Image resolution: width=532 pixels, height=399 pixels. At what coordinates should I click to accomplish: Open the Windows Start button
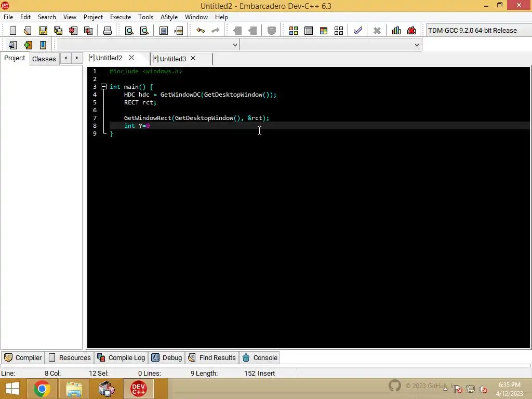12,389
